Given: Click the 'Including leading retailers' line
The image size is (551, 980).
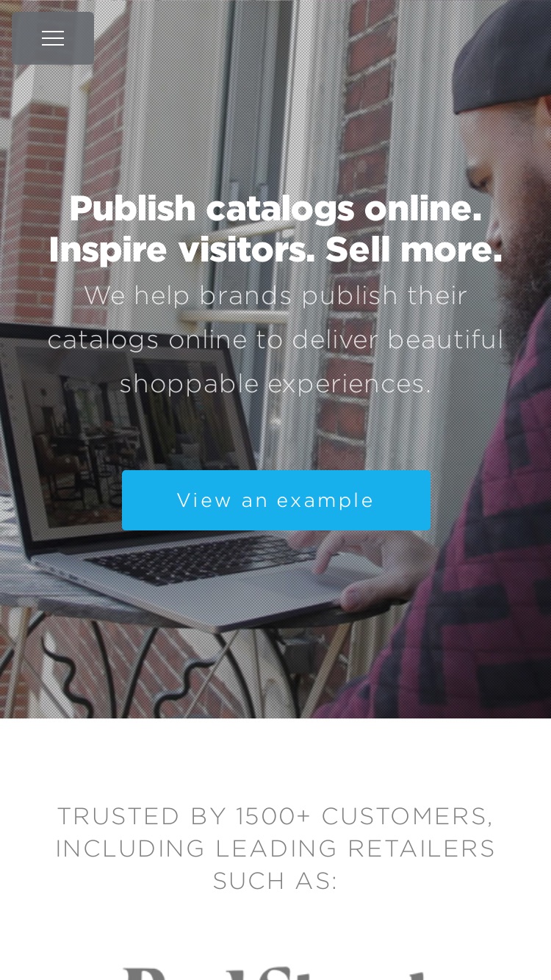Looking at the screenshot, I should point(275,849).
